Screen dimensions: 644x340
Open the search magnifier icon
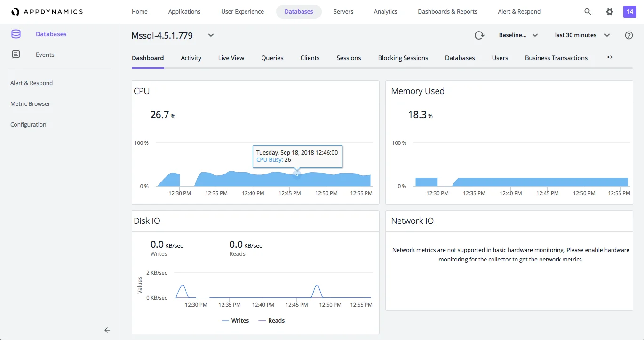(x=588, y=11)
